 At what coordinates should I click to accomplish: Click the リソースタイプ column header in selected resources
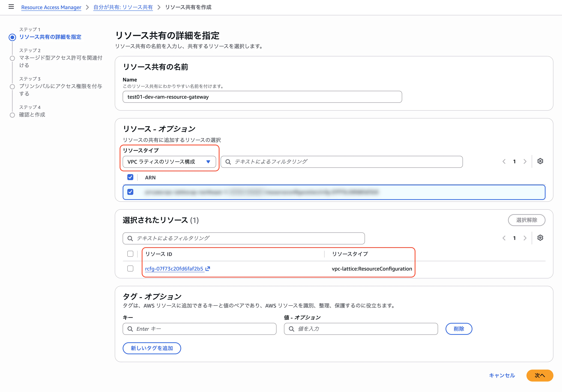pyautogui.click(x=350, y=254)
